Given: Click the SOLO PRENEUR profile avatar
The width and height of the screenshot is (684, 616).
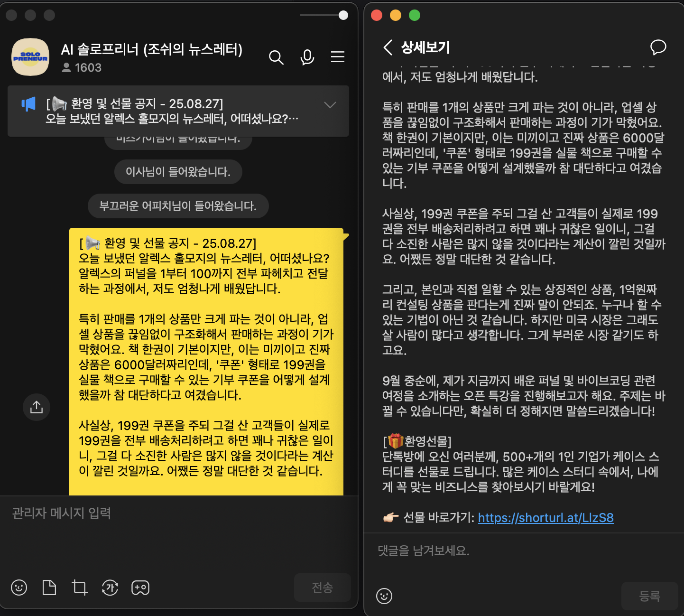Looking at the screenshot, I should coord(30,57).
